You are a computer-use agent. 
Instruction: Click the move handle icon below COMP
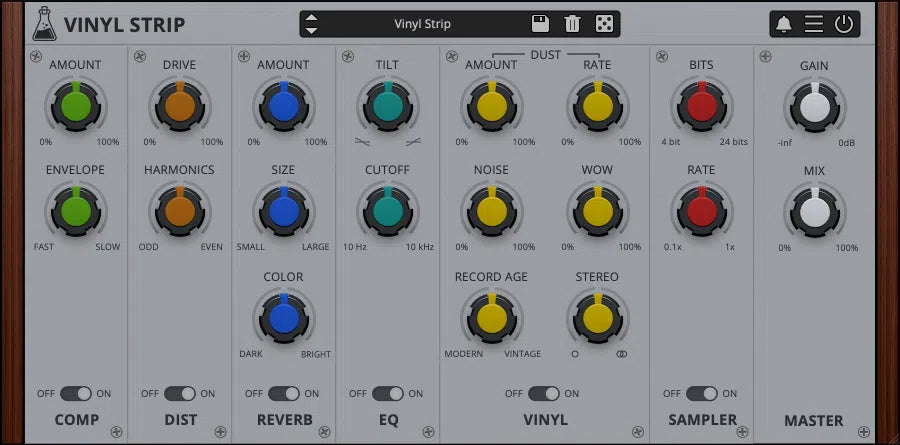tap(117, 432)
